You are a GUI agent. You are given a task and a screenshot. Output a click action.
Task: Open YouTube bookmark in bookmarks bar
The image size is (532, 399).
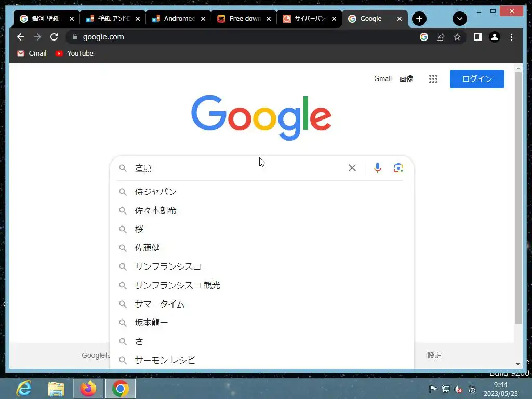pos(74,54)
